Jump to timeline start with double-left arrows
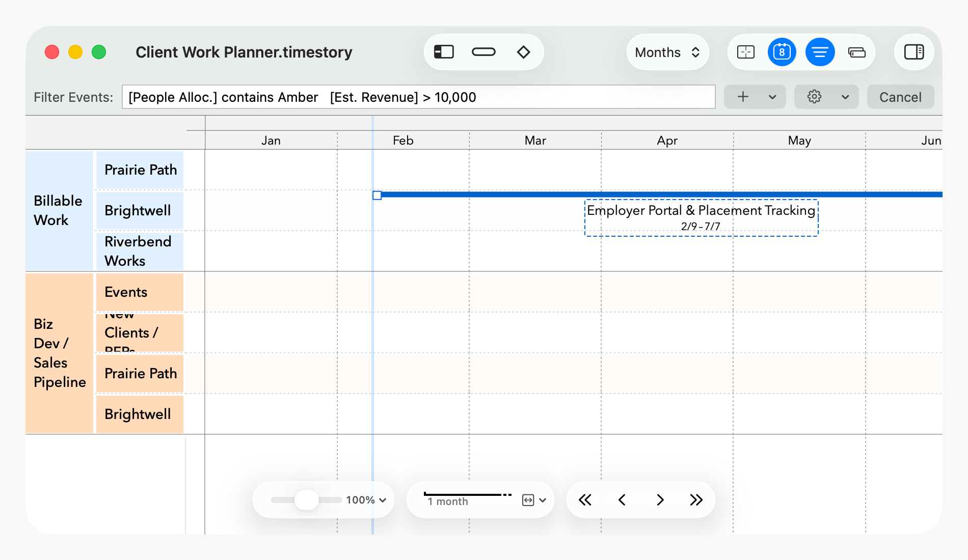 coord(584,500)
